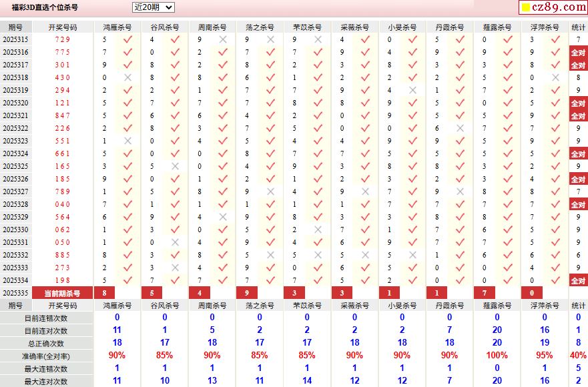Viewport: 588px width, 387px height.
Task: Click the gray X for 鸿雁杀号 in row 2025318
Action: [128, 77]
